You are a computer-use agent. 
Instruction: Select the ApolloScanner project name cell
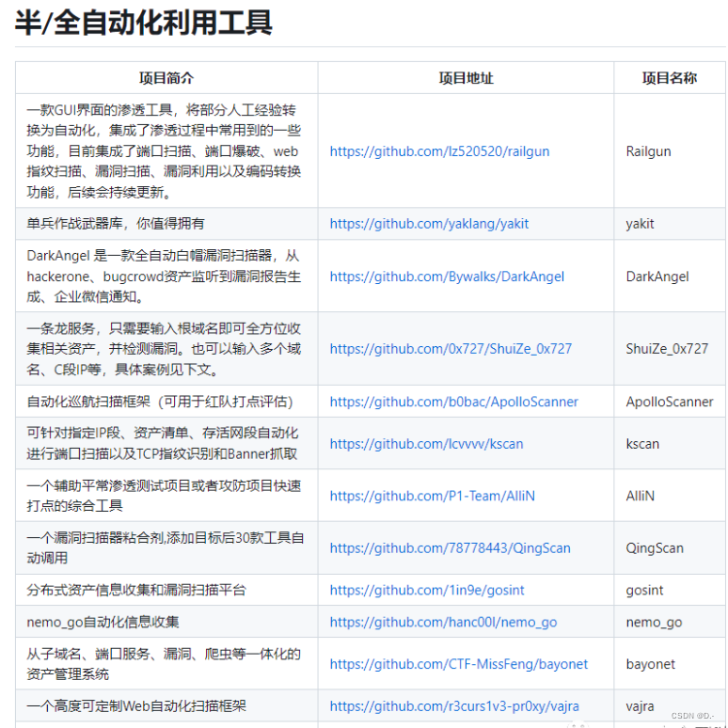pos(669,402)
